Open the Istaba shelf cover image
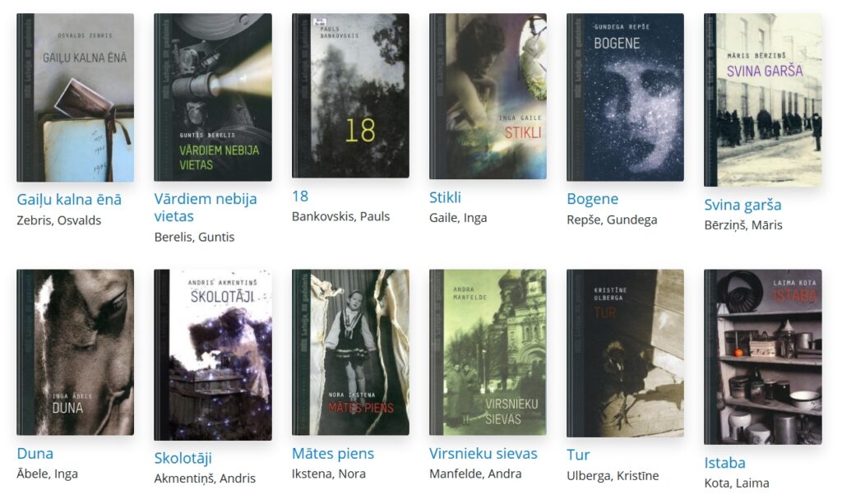This screenshot has height=504, width=842. (762, 357)
